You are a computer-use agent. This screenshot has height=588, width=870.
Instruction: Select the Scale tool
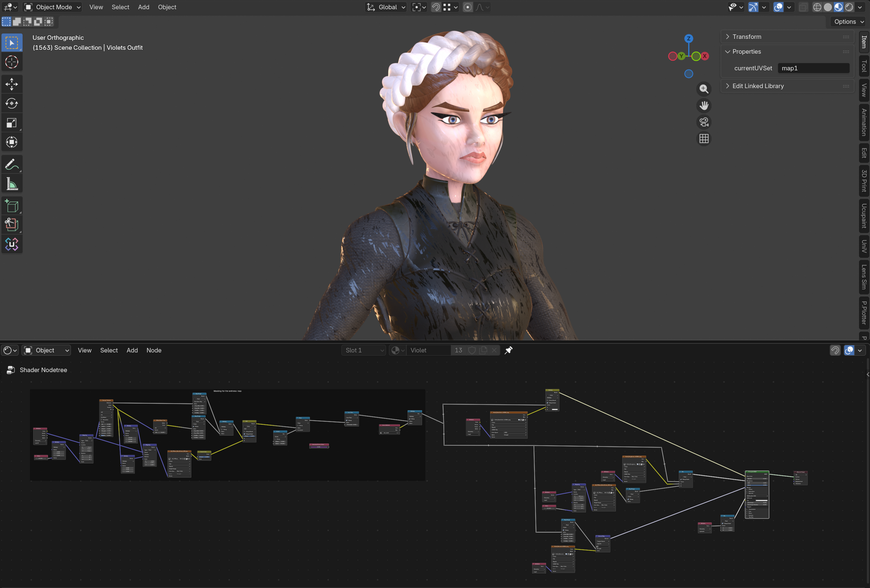pyautogui.click(x=11, y=123)
